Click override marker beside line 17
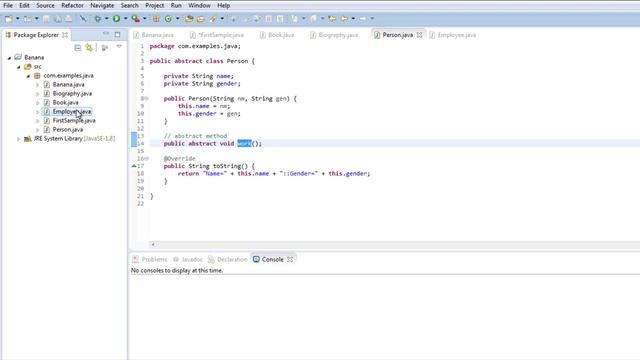 (x=133, y=166)
